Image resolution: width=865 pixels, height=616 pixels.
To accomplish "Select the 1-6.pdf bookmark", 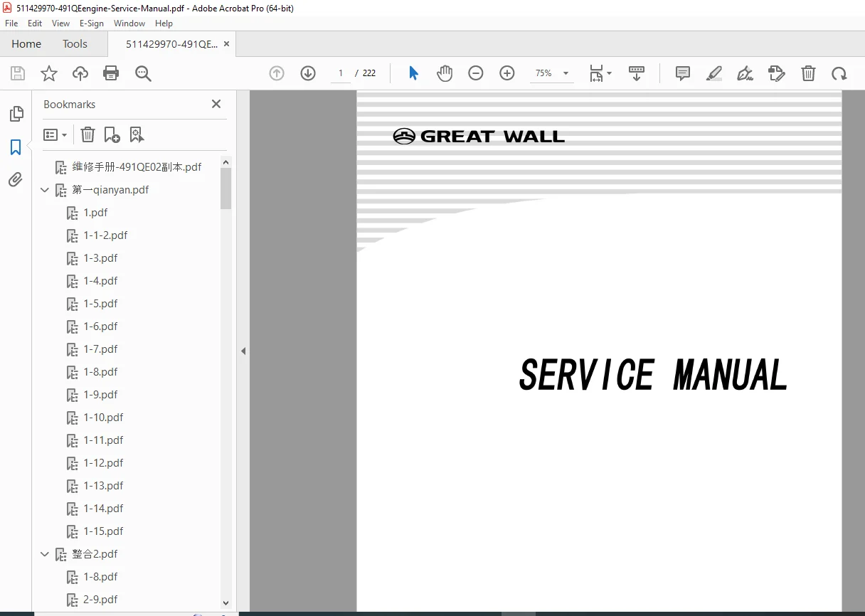I will tap(100, 326).
